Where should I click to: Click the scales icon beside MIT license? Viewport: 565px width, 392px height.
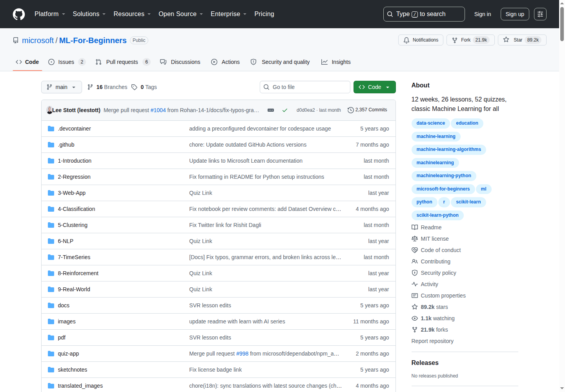[x=415, y=239]
